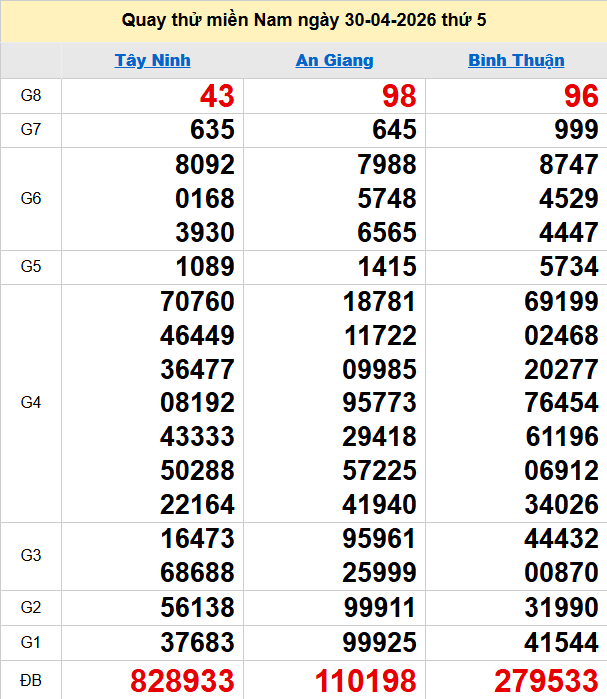Select G4 number 22164

click(x=197, y=504)
